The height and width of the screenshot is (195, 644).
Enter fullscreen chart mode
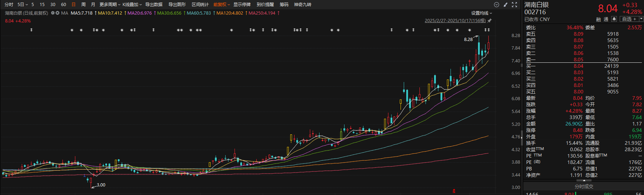pyautogui.click(x=514, y=5)
